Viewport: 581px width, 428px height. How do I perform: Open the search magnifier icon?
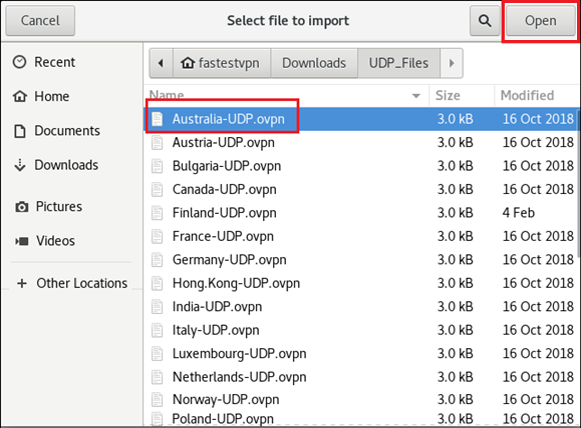tap(485, 21)
